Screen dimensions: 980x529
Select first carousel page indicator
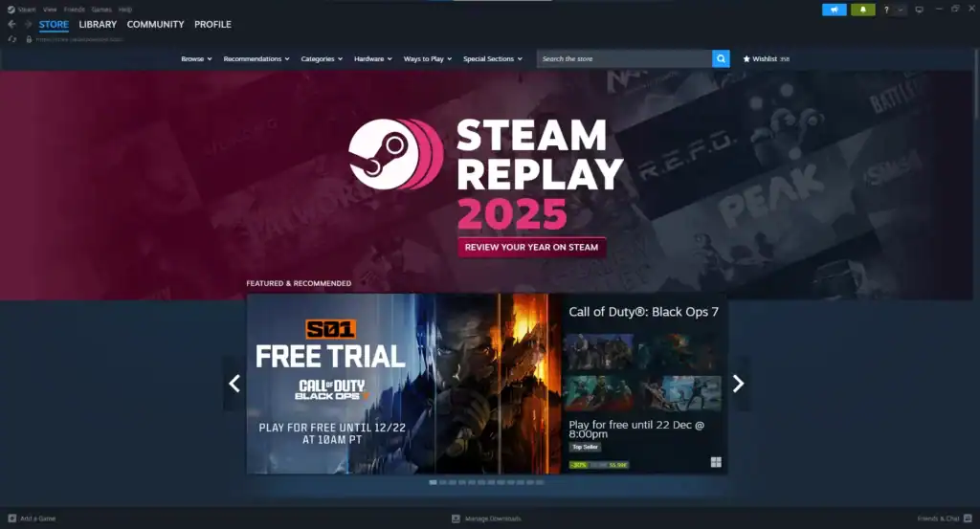pos(433,482)
